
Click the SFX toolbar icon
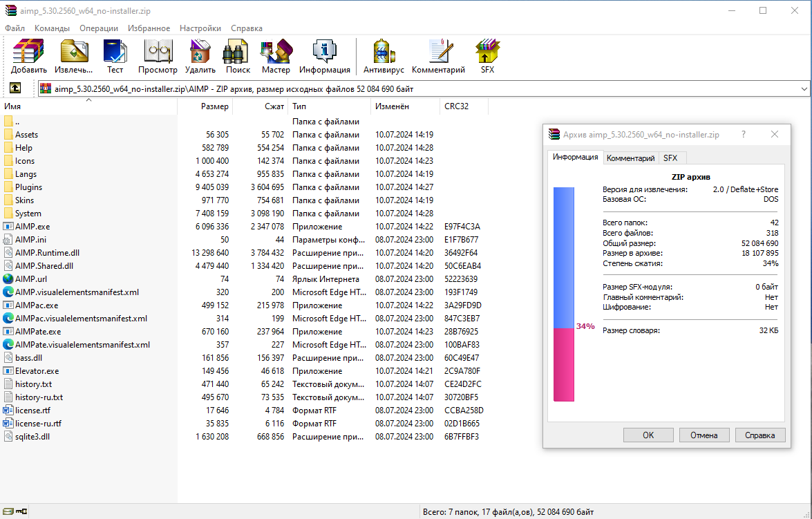(x=487, y=51)
